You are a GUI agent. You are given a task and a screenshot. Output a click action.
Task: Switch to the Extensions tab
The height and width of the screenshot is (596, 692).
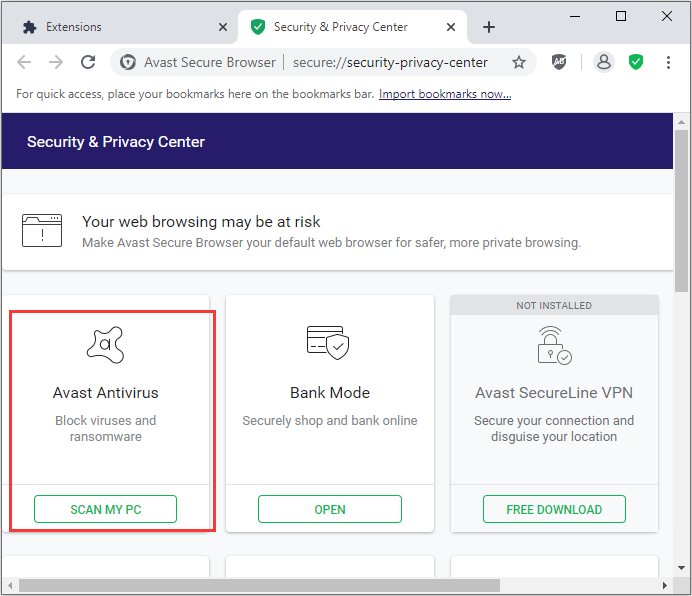(x=119, y=27)
